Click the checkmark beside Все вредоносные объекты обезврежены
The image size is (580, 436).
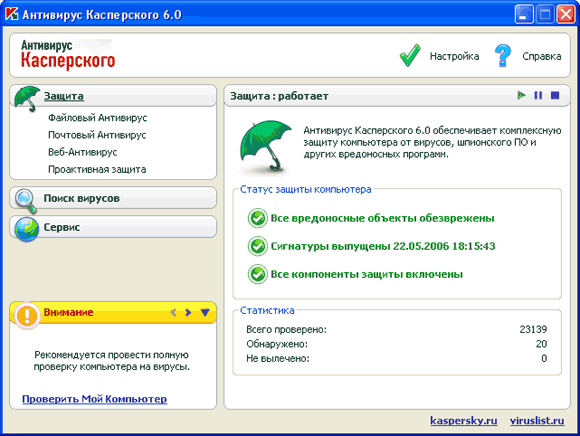257,218
